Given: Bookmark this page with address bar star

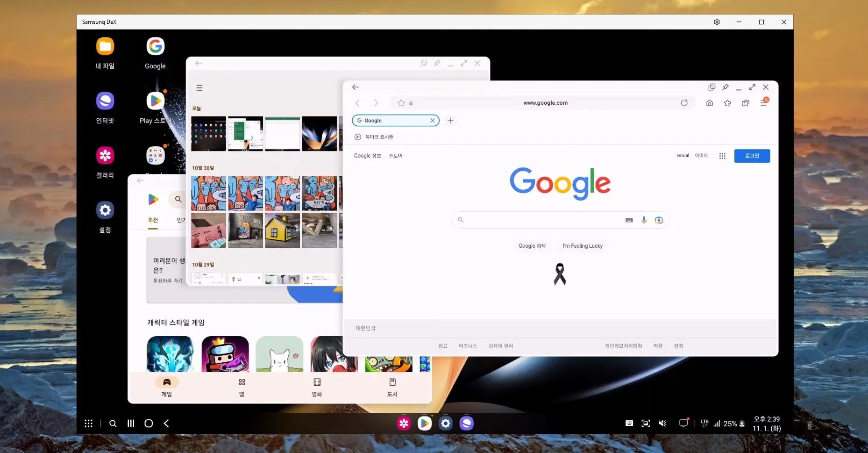Looking at the screenshot, I should click(x=401, y=103).
